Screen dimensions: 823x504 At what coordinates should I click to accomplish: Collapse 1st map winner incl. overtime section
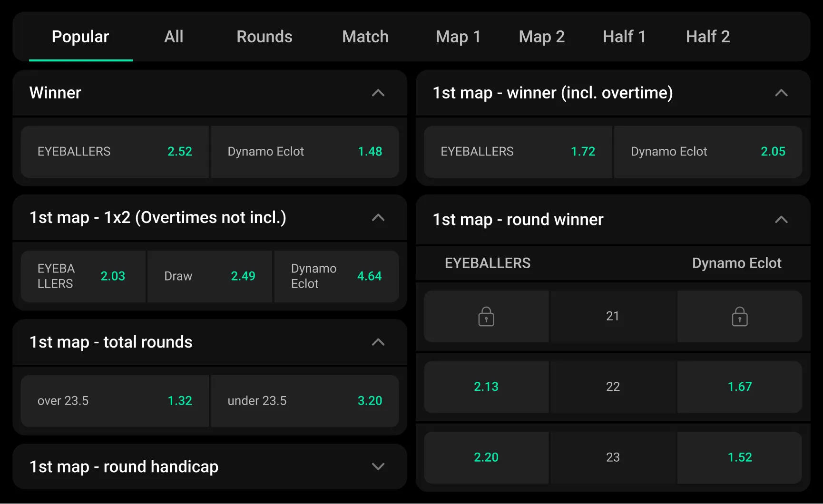pyautogui.click(x=781, y=93)
